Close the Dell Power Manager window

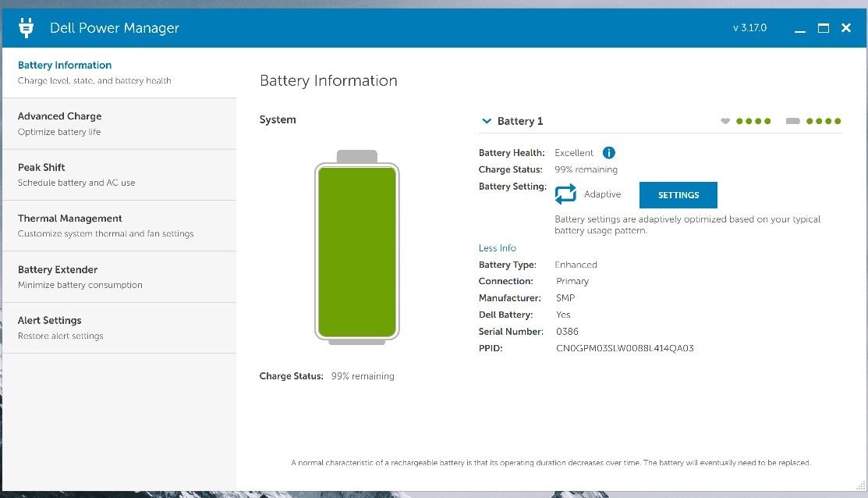coord(846,27)
